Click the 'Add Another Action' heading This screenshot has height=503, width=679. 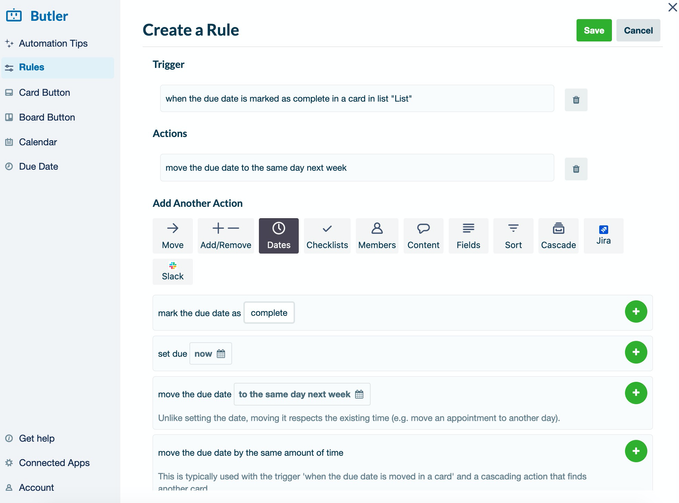[x=197, y=203]
